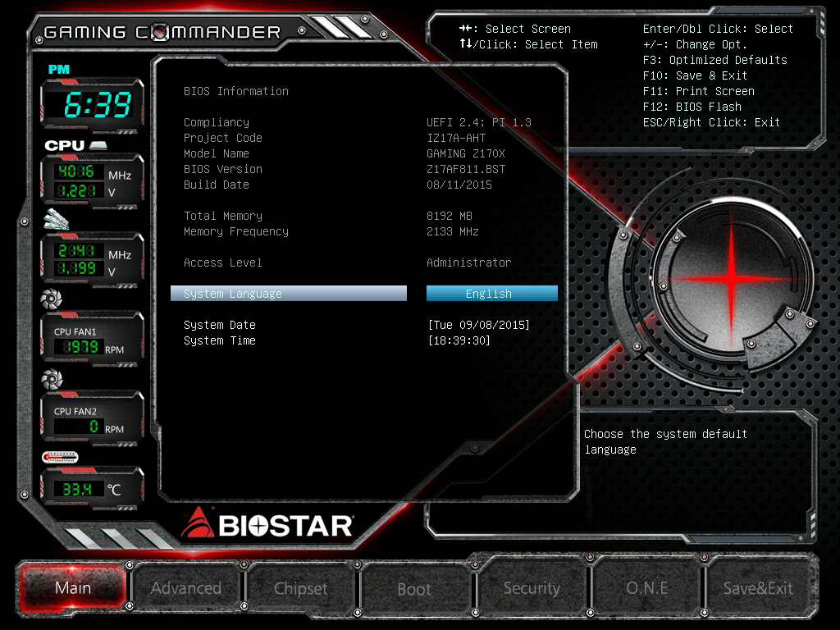840x630 pixels.
Task: Click the F11: Print Screen hint
Action: [x=699, y=90]
